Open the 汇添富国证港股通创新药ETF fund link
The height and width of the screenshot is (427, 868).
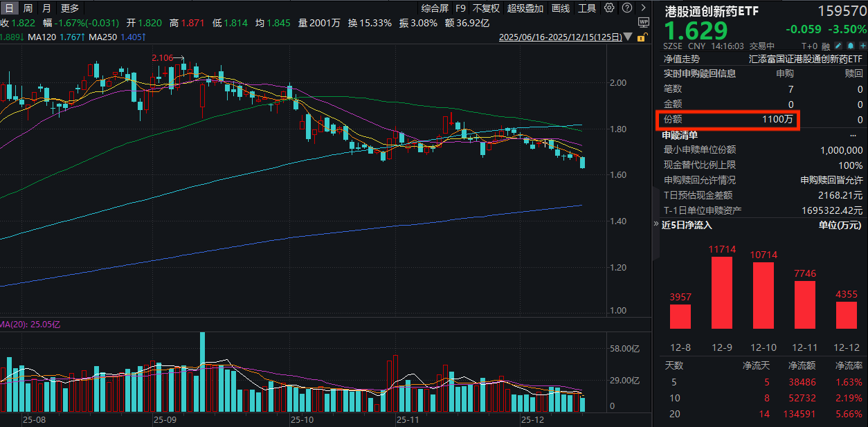pyautogui.click(x=806, y=60)
